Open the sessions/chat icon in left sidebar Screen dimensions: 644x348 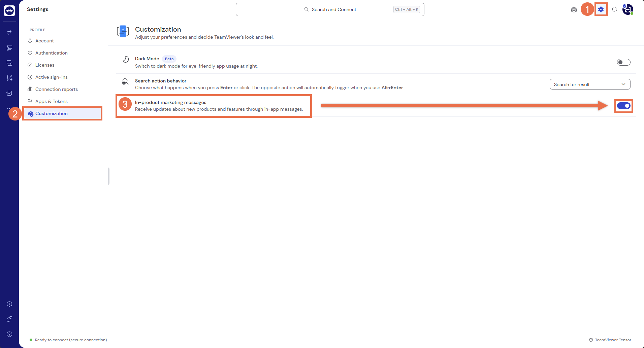pos(9,63)
